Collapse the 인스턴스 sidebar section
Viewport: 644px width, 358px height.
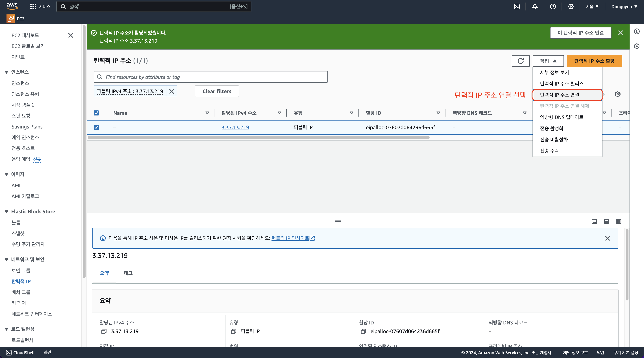[6, 72]
